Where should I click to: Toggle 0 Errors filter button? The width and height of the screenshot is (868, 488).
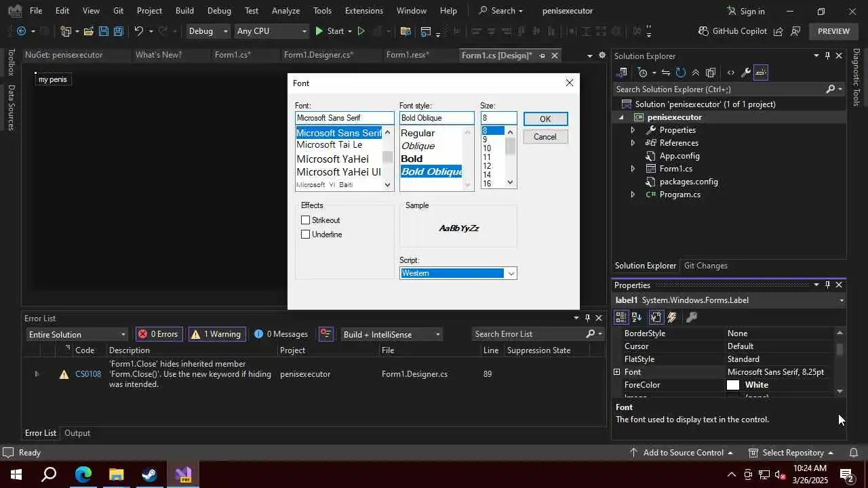click(159, 333)
